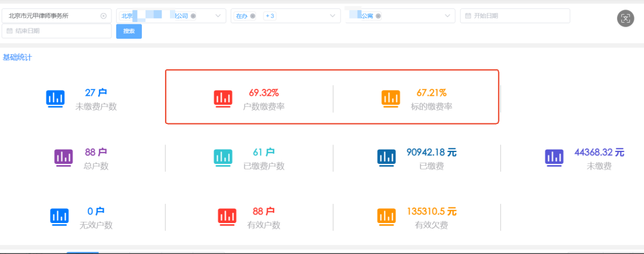Click the 结束日期 date input field

click(x=57, y=31)
